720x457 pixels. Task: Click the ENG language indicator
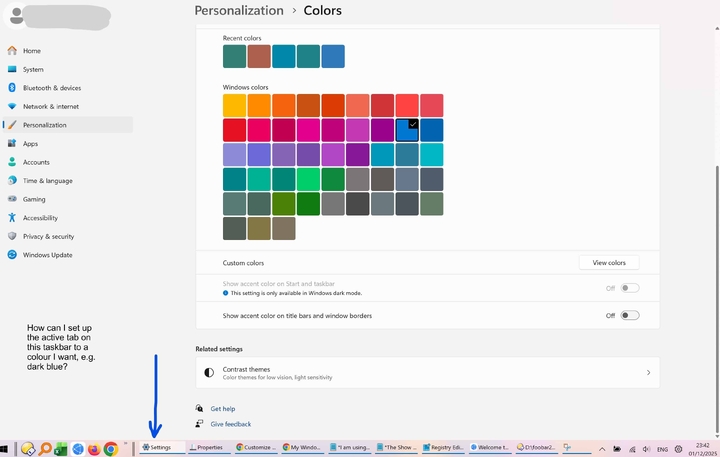coord(662,449)
